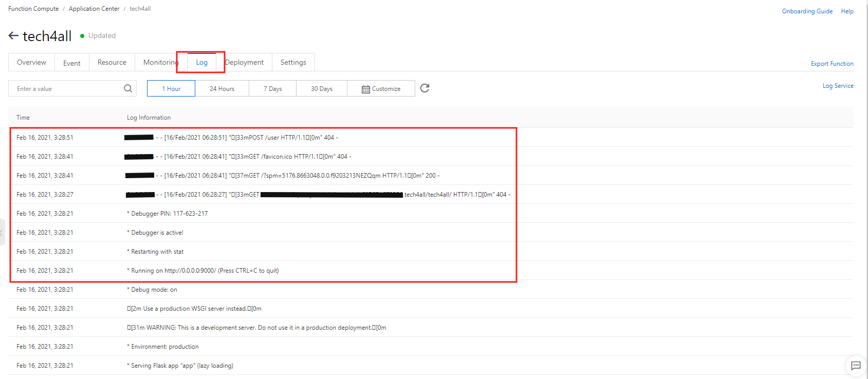Image resolution: width=868 pixels, height=379 pixels.
Task: Go back using the arrow beside tech4all
Action: pos(13,35)
